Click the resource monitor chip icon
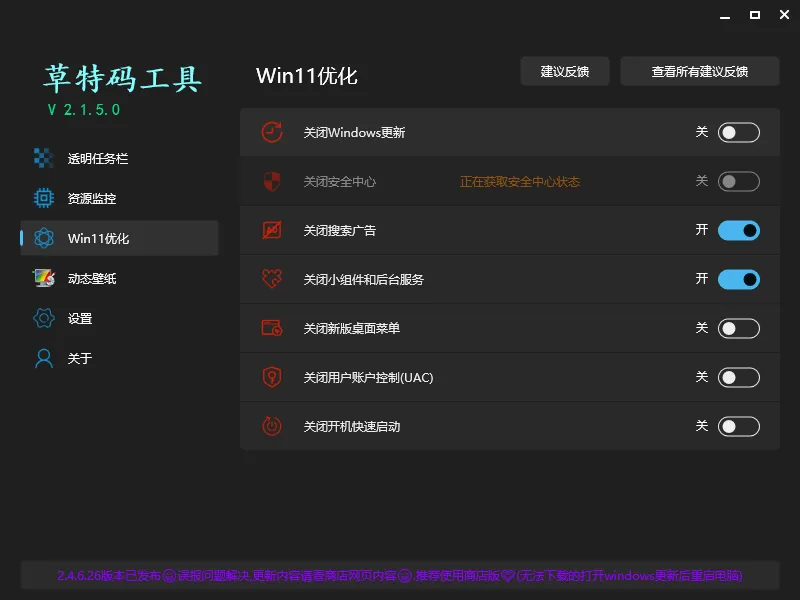Viewport: 800px width, 600px height. [44, 198]
